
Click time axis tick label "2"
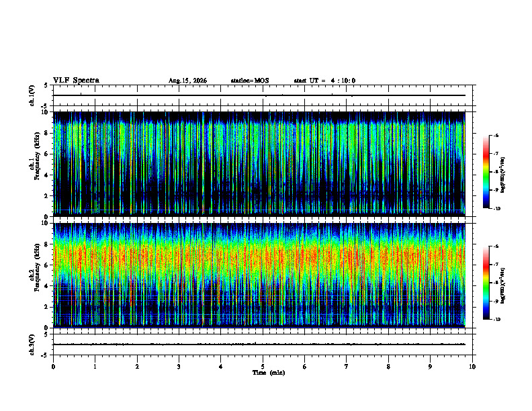coord(137,367)
